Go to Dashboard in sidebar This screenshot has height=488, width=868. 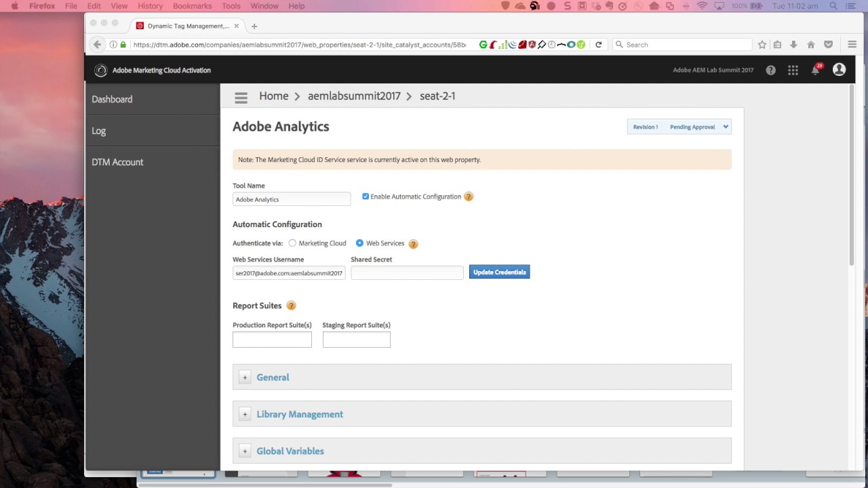pos(112,99)
